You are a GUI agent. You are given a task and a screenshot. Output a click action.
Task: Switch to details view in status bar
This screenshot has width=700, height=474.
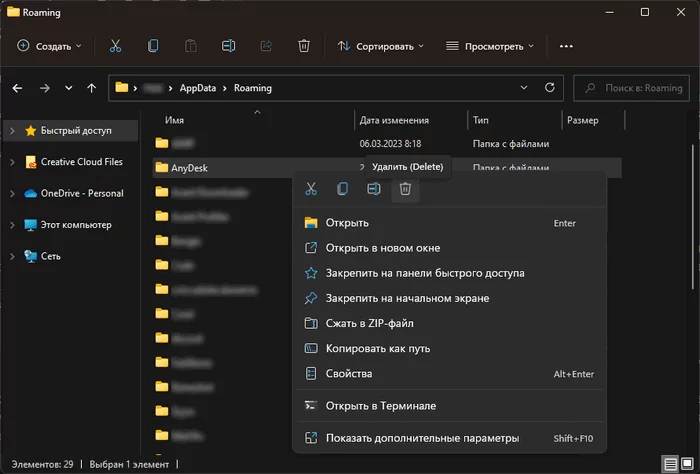coord(670,464)
